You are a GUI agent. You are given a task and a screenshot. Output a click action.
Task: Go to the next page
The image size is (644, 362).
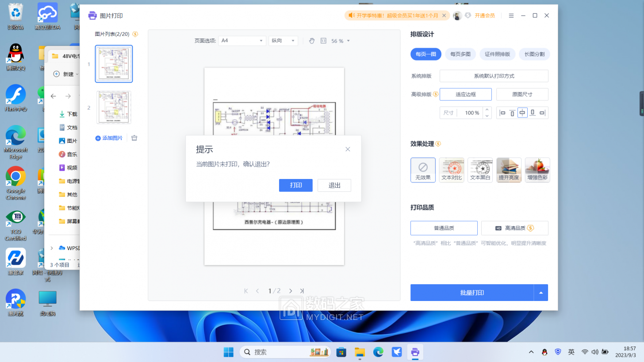[291, 291]
